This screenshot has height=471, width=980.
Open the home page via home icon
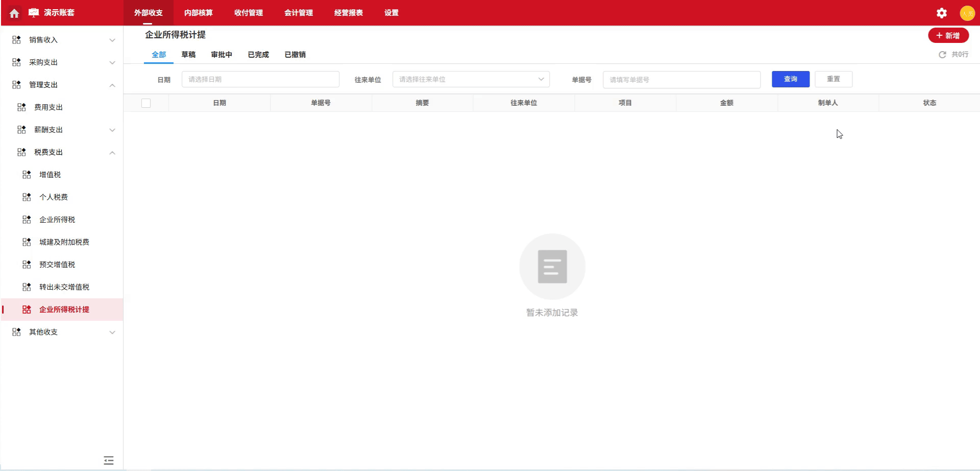[x=13, y=13]
